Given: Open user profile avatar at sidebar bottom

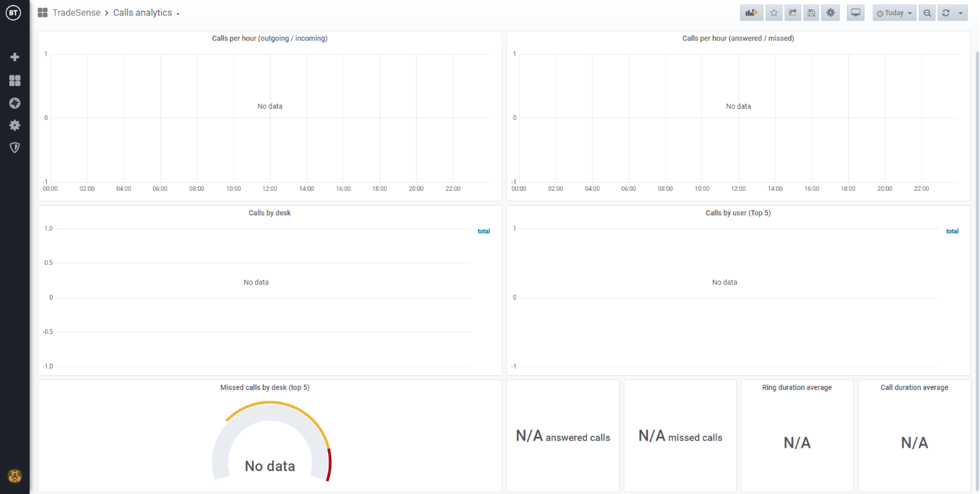Looking at the screenshot, I should point(14,475).
